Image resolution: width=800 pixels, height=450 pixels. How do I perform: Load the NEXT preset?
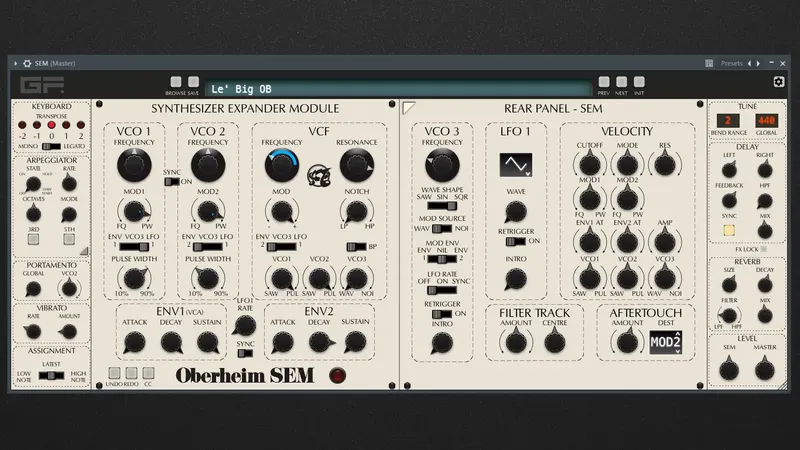tap(621, 82)
